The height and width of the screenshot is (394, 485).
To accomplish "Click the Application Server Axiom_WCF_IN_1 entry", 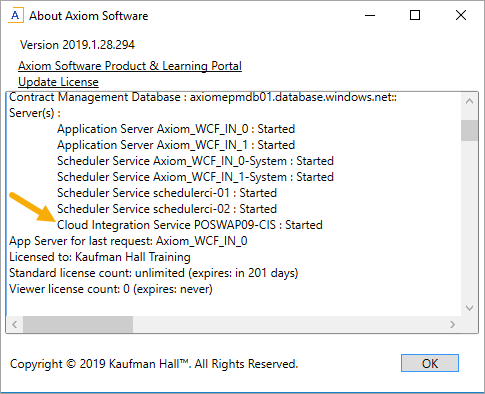I will (x=176, y=145).
